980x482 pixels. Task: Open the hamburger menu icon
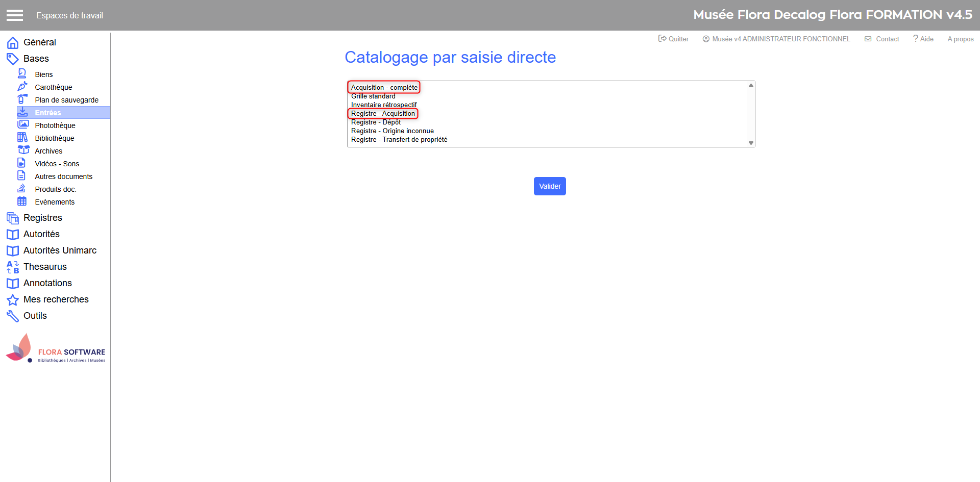pos(15,15)
